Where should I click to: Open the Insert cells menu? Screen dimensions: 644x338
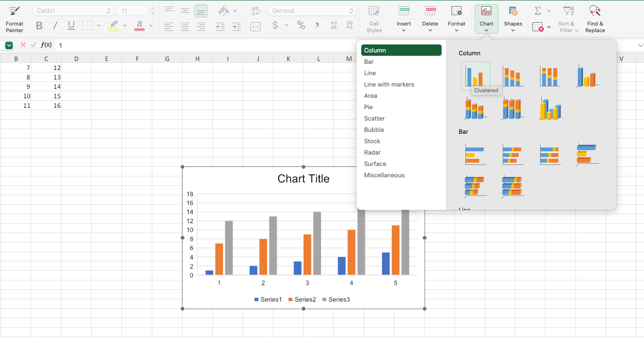[x=404, y=19]
